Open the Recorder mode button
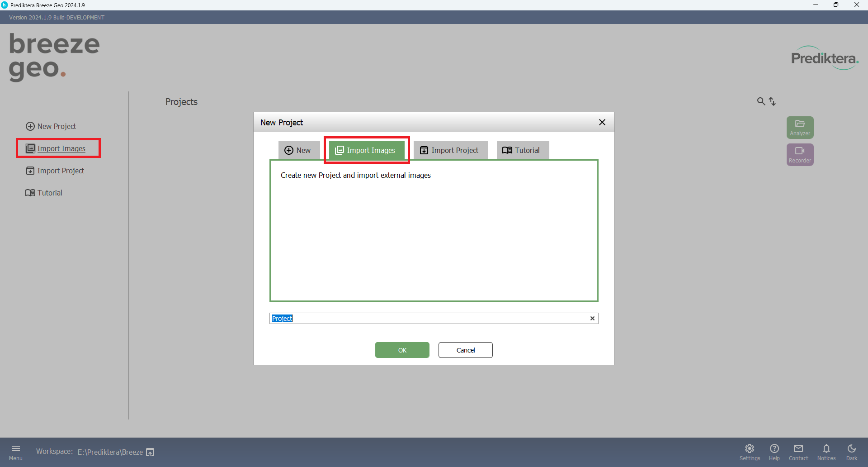Screen dimensions: 868x467 pyautogui.click(x=800, y=154)
